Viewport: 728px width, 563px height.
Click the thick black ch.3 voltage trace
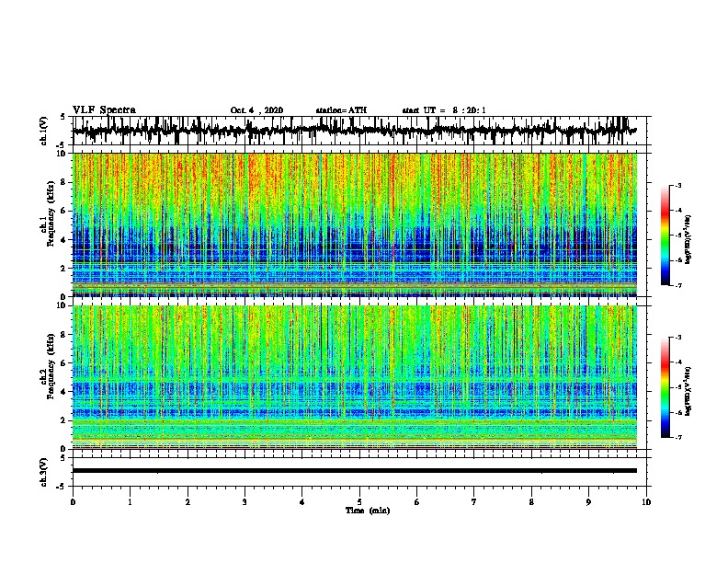pyautogui.click(x=355, y=471)
